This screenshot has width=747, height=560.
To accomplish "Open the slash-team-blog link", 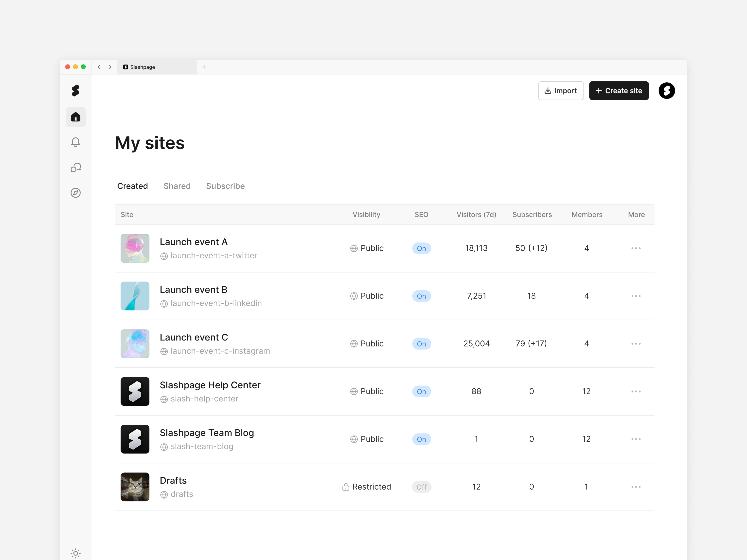I will (196, 447).
